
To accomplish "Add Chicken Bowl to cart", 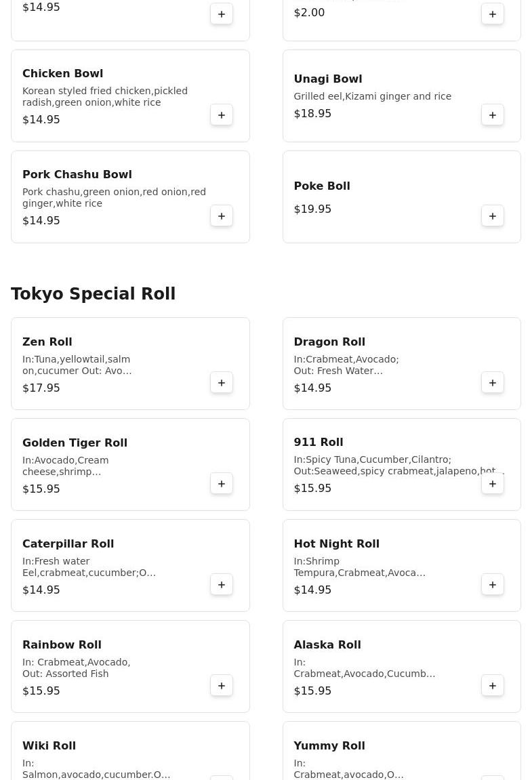I will (222, 115).
